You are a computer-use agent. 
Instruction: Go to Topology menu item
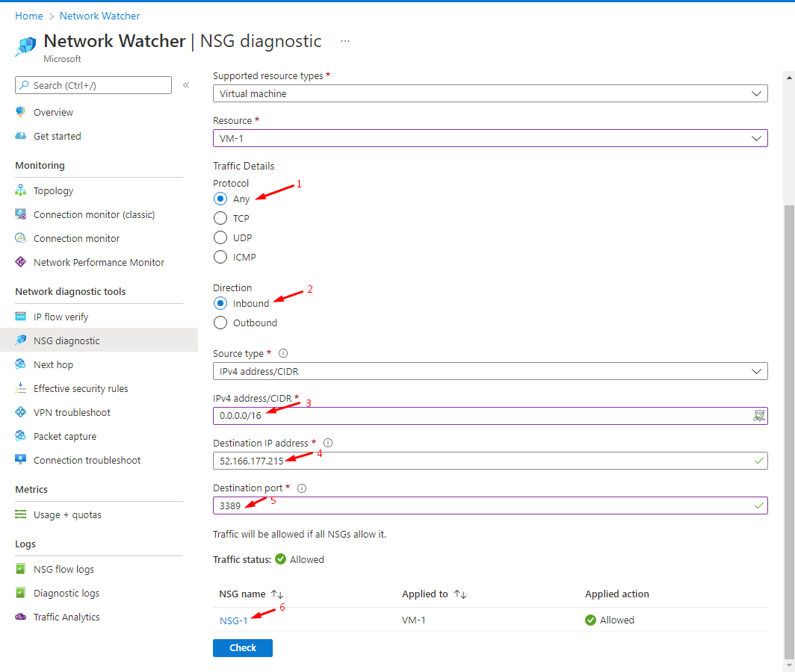53,190
